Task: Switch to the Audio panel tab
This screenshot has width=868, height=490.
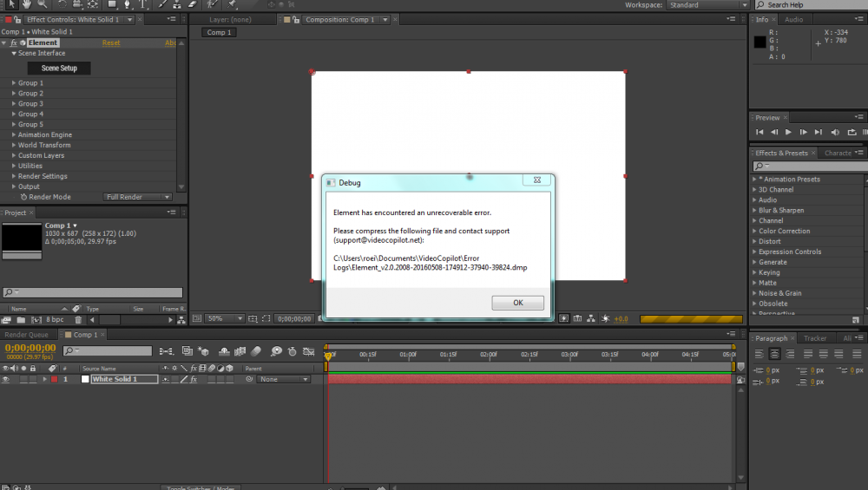Action: [x=793, y=19]
